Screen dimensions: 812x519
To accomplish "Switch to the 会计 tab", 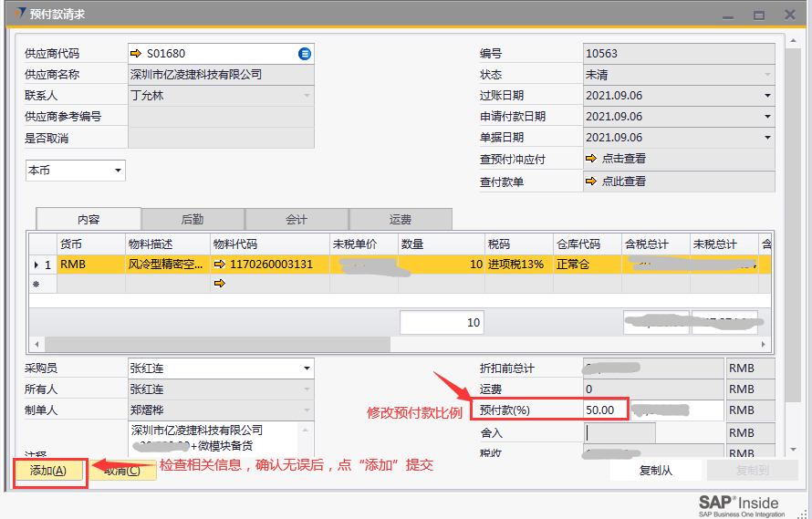I will [297, 219].
